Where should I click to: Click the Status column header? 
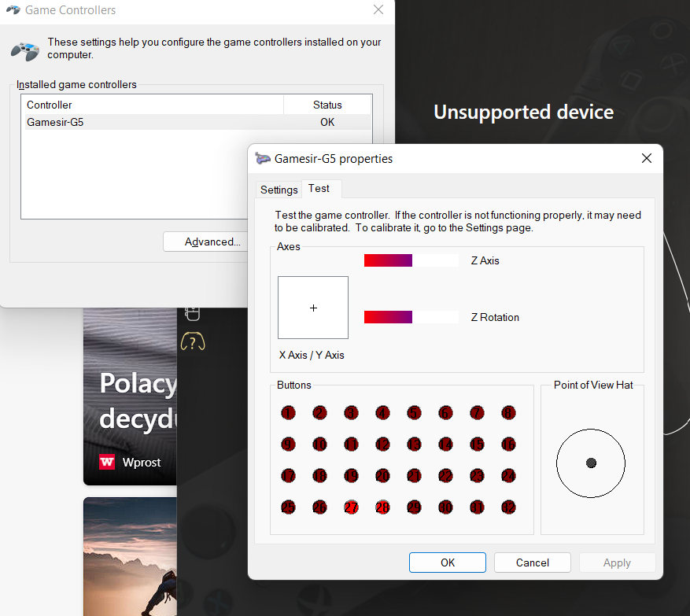click(x=327, y=105)
